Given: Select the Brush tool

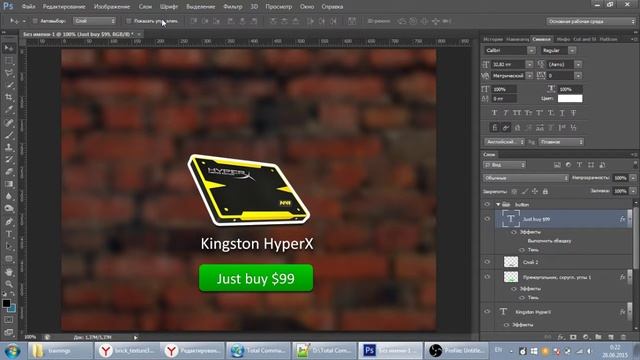Looking at the screenshot, I should pos(9,135).
